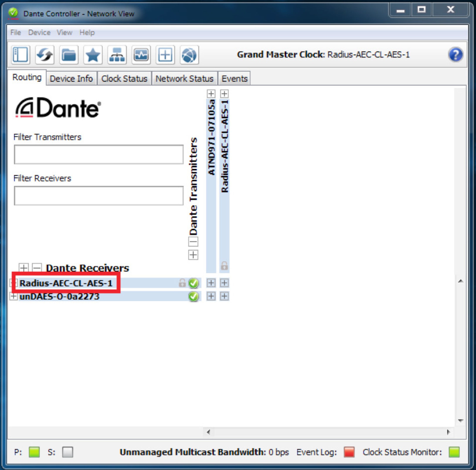Viewport: 476px width, 470px height.
Task: Click the Help question mark icon
Action: pos(456,54)
